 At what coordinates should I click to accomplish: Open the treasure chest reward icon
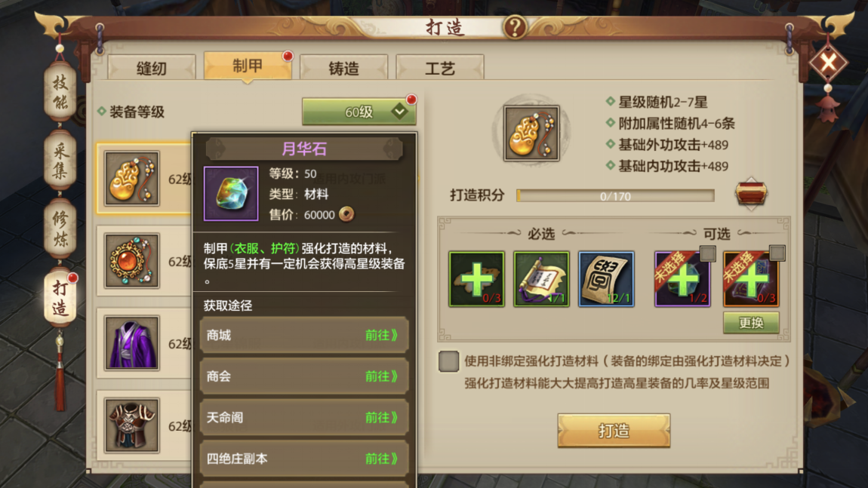[x=751, y=194]
